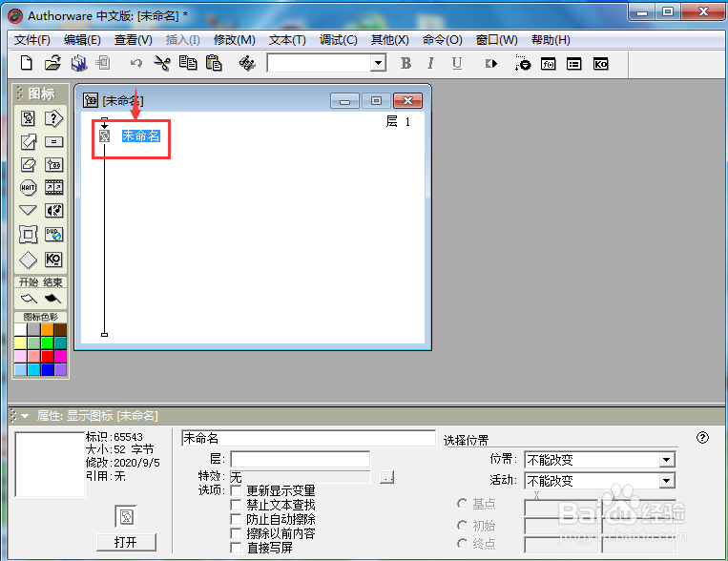This screenshot has height=561, width=728.
Task: Select the Decision diamond icon in palette
Action: tap(28, 260)
